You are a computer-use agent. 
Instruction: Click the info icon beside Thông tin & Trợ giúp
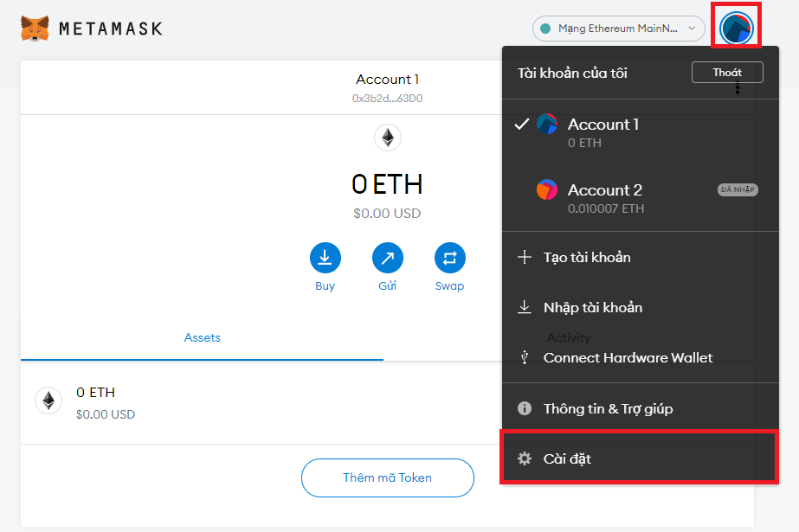(x=525, y=408)
